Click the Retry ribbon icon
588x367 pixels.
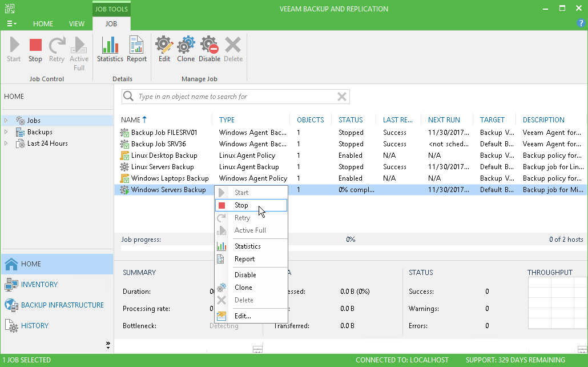57,50
